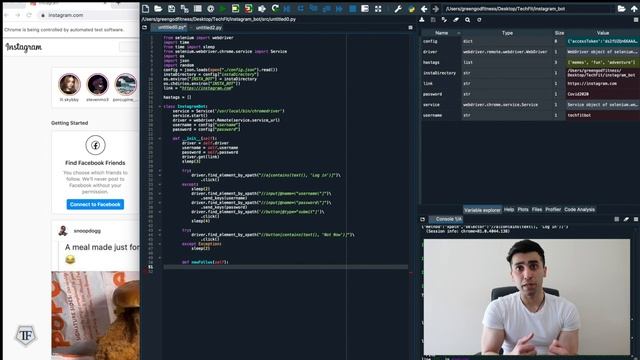The image size is (640, 360).
Task: Remove all variables eraser icon
Action: tap(456, 20)
